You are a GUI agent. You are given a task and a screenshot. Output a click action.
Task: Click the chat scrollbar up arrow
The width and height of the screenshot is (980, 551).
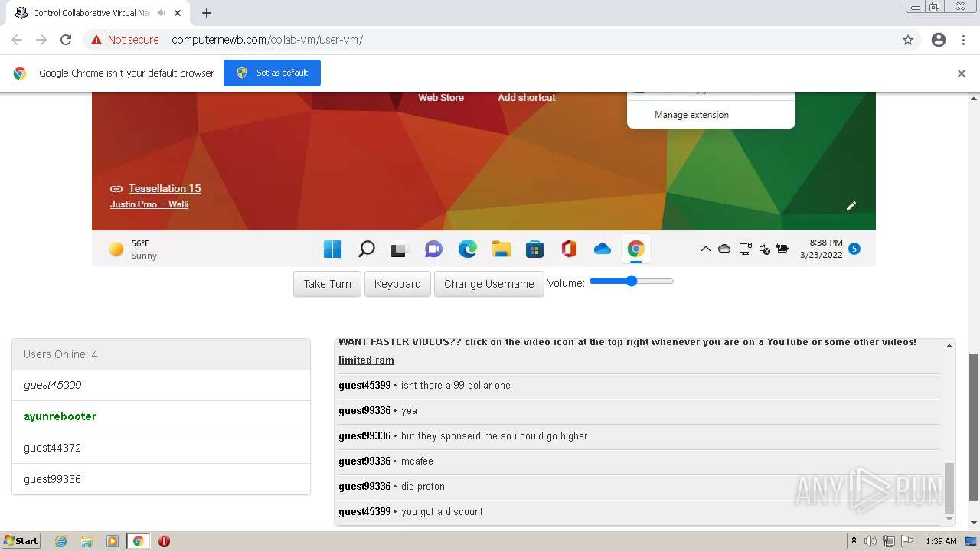[x=949, y=347]
